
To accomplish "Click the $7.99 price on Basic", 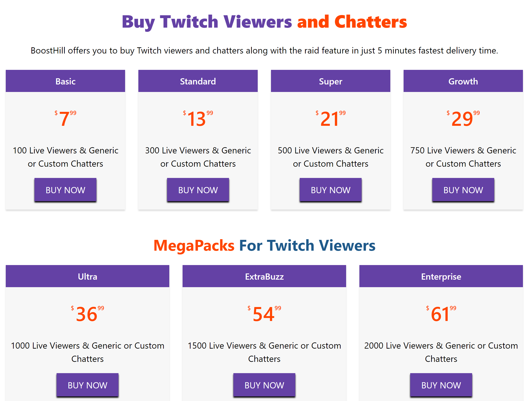I will tap(65, 118).
